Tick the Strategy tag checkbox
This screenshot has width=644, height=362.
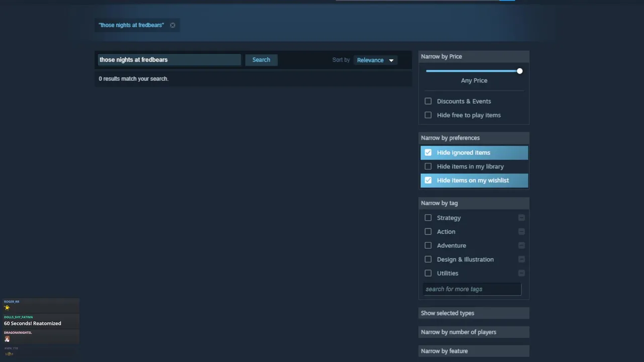(428, 218)
